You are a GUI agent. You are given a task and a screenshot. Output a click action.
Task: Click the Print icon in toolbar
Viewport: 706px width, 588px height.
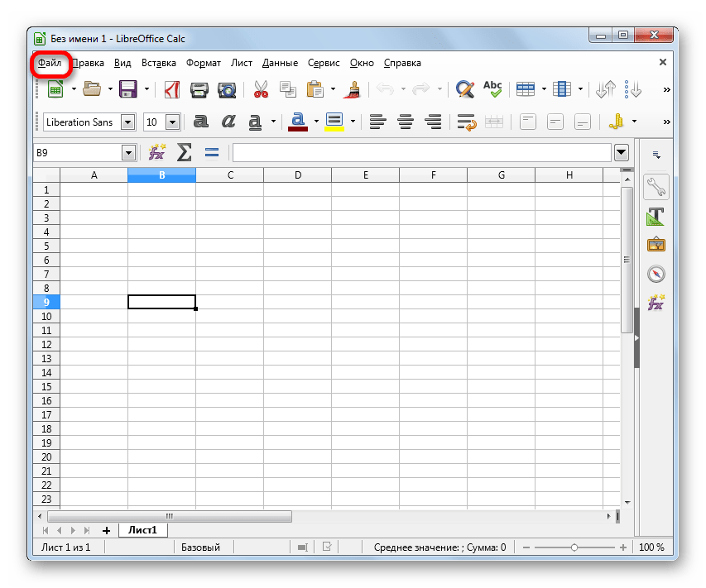click(199, 89)
